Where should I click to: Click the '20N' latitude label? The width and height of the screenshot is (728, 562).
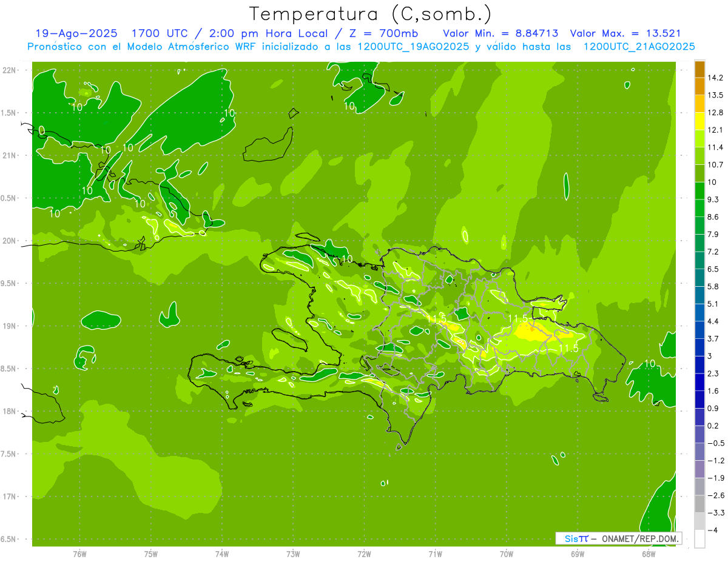pos(10,241)
